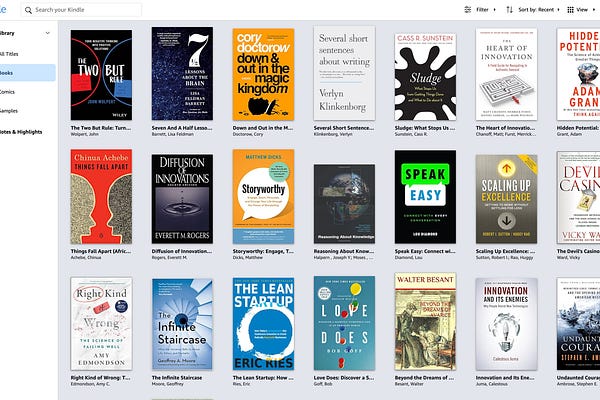Click author text 'Edmondson, Amy C.'
The width and height of the screenshot is (600, 400).
pyautogui.click(x=89, y=384)
